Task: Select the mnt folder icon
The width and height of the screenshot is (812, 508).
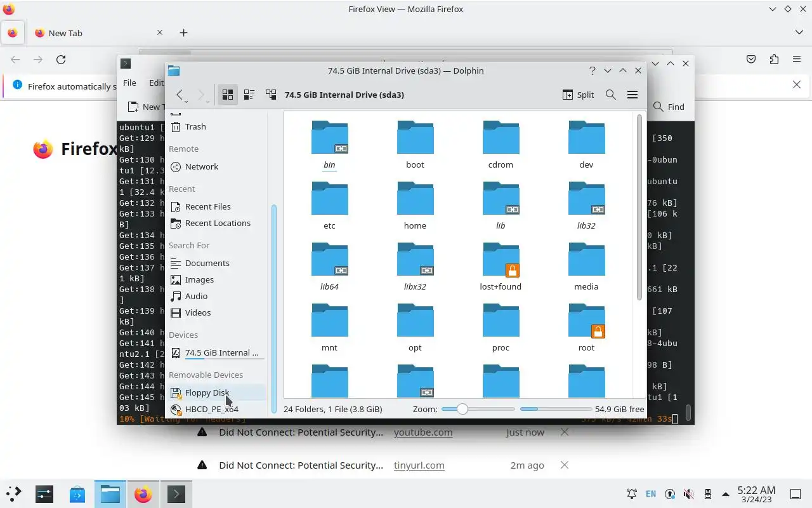Action: 329,320
